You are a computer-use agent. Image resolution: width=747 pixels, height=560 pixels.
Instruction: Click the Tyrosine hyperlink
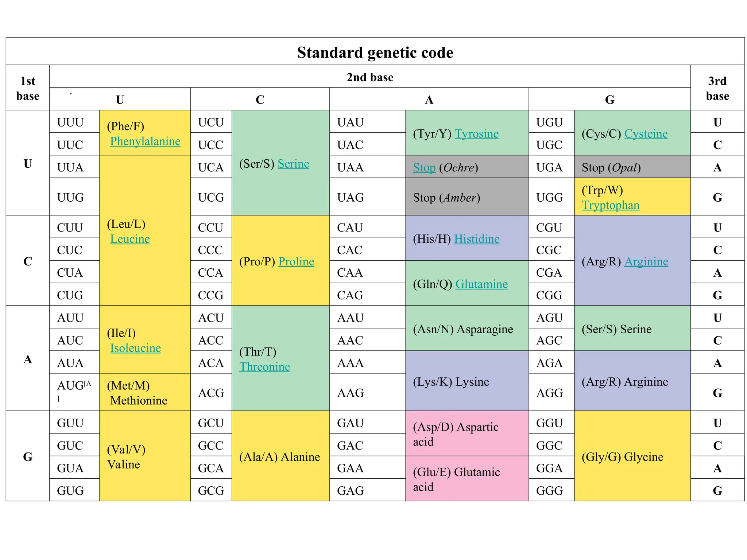tap(477, 134)
